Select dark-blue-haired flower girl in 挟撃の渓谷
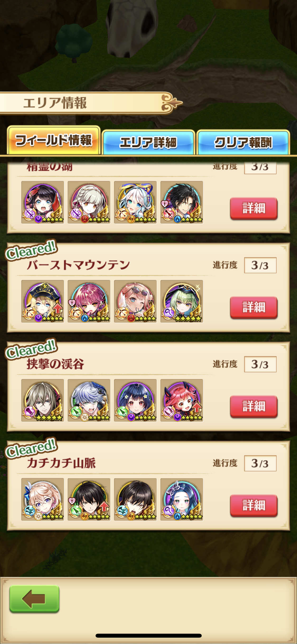This screenshot has width=297, height=644. [135, 400]
